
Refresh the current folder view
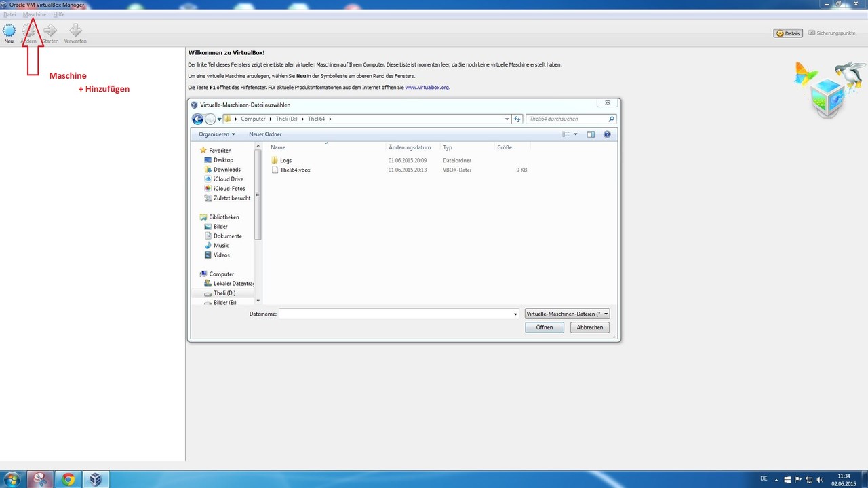(517, 119)
